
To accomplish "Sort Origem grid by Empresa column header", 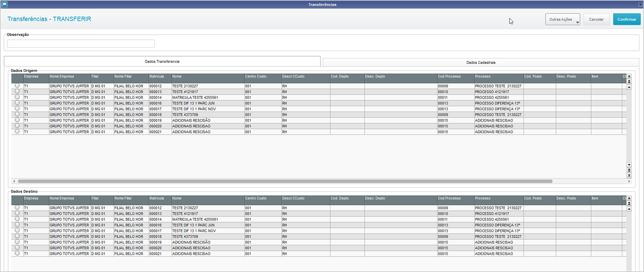I will [36, 79].
